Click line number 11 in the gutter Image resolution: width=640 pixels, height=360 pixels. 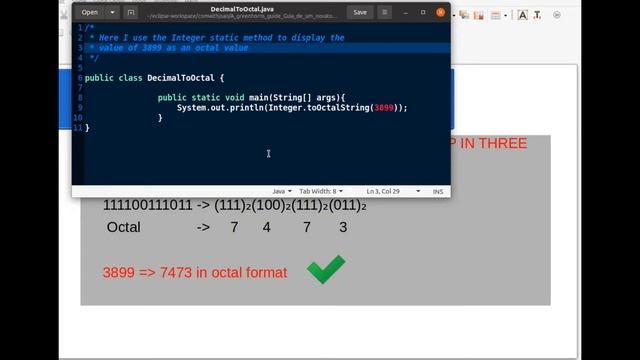tap(78, 128)
